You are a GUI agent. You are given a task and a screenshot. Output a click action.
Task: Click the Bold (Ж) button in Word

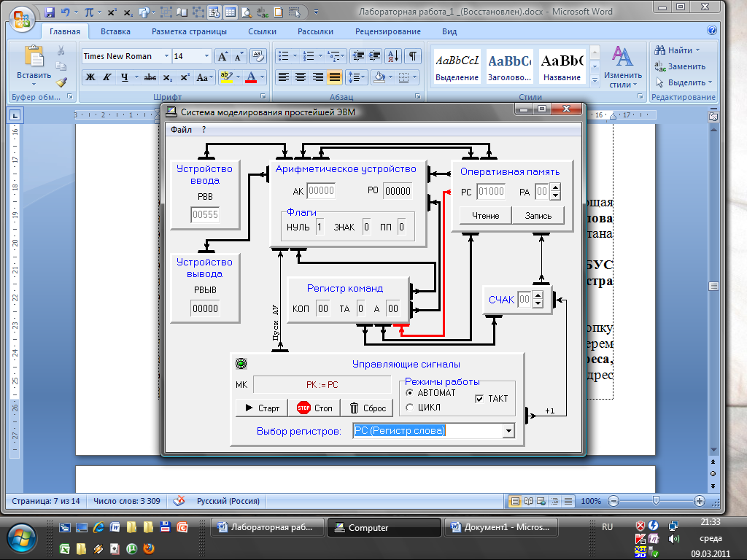90,77
